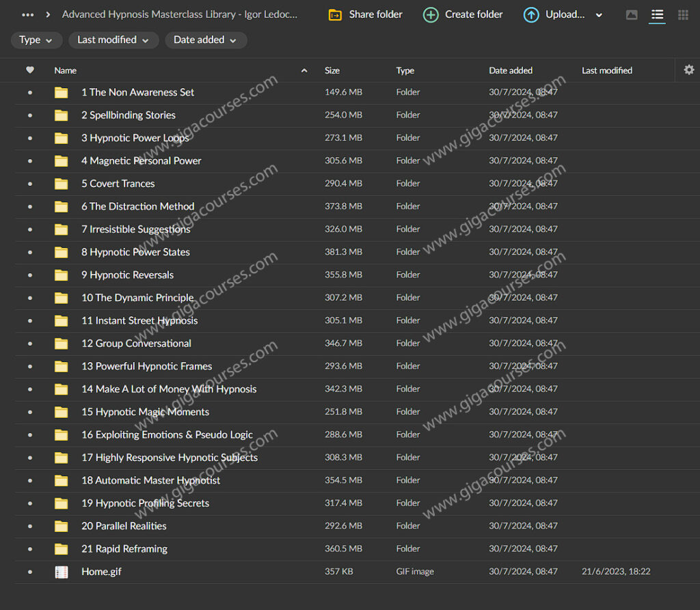This screenshot has width=700, height=610.
Task: Open column settings gear icon
Action: [x=688, y=70]
